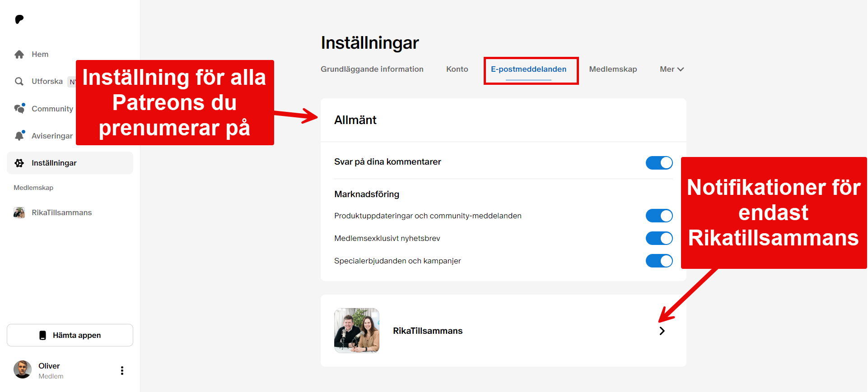The width and height of the screenshot is (868, 392).
Task: Switch to Grundläggande information tab
Action: [372, 69]
